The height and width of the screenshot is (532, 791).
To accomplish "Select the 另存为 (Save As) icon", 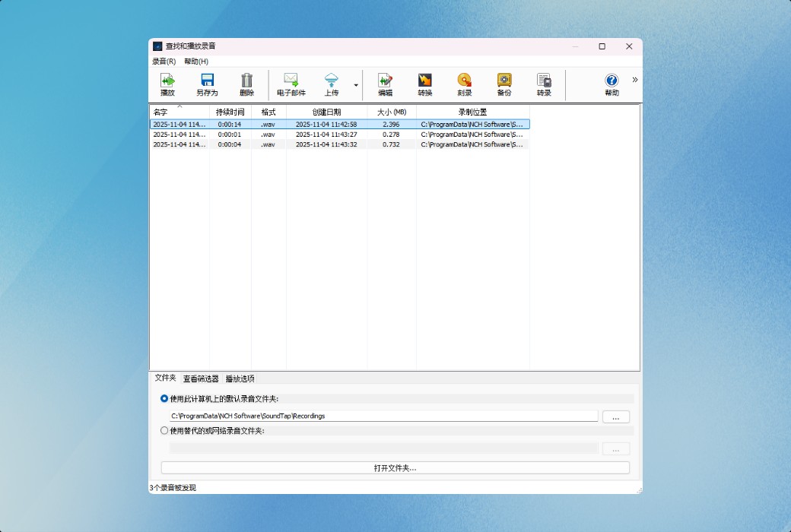I will 207,84.
